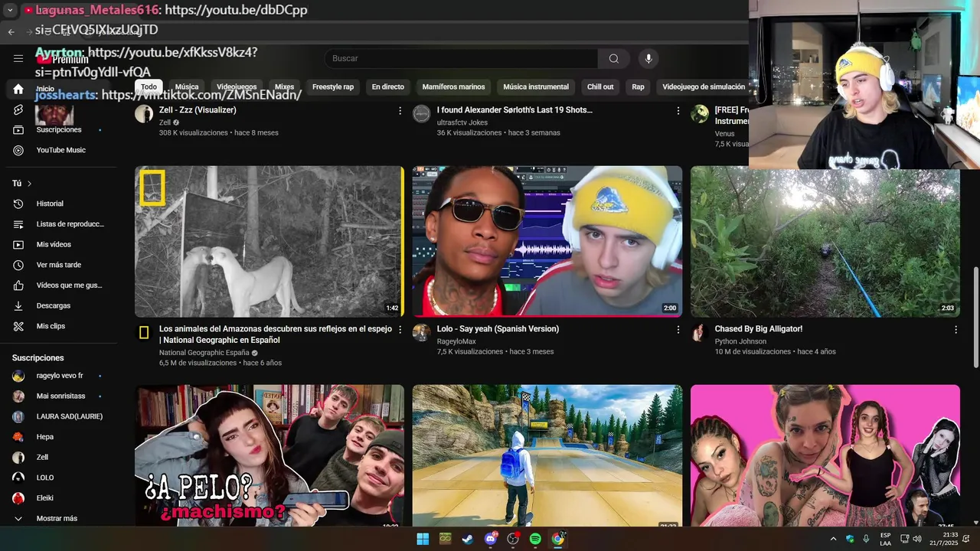Screen dimensions: 980x551
Task: Select the Música filter chip
Action: point(186,86)
